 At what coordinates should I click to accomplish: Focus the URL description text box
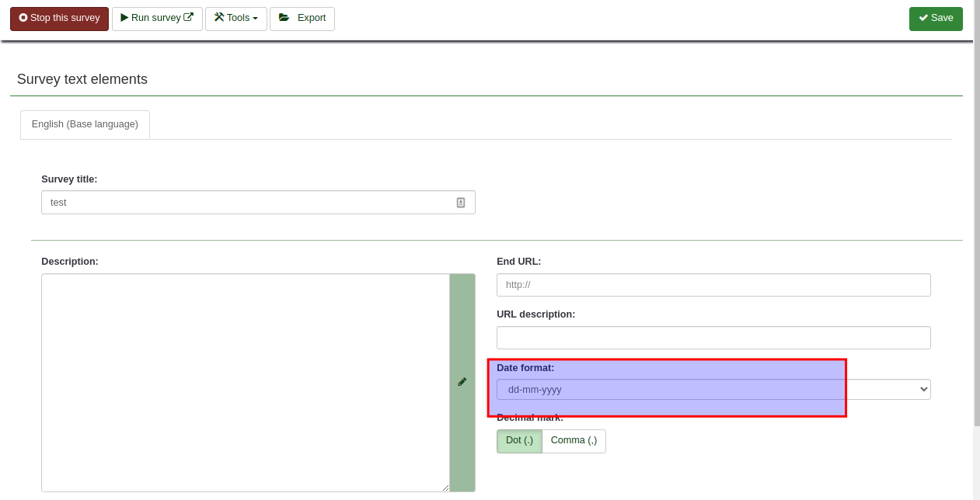pyautogui.click(x=713, y=338)
